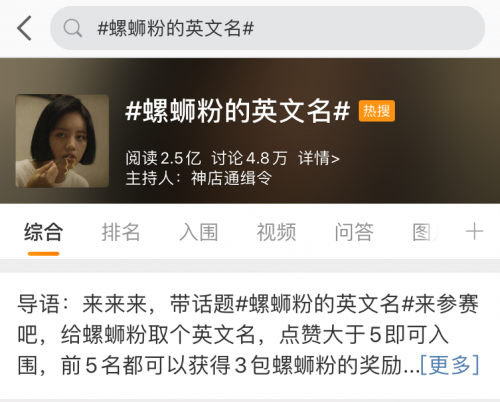Tap the back arrow icon
Screen dimensions: 500x402
(x=24, y=28)
